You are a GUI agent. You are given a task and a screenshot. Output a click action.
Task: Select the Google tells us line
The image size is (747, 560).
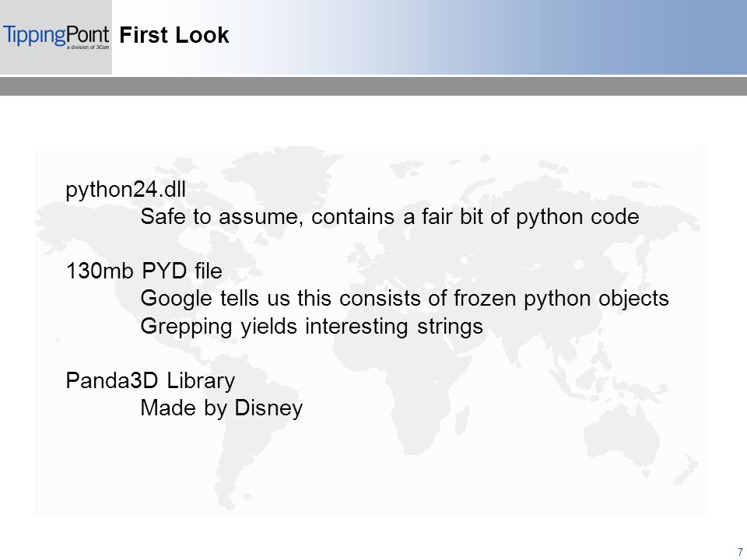[405, 299]
